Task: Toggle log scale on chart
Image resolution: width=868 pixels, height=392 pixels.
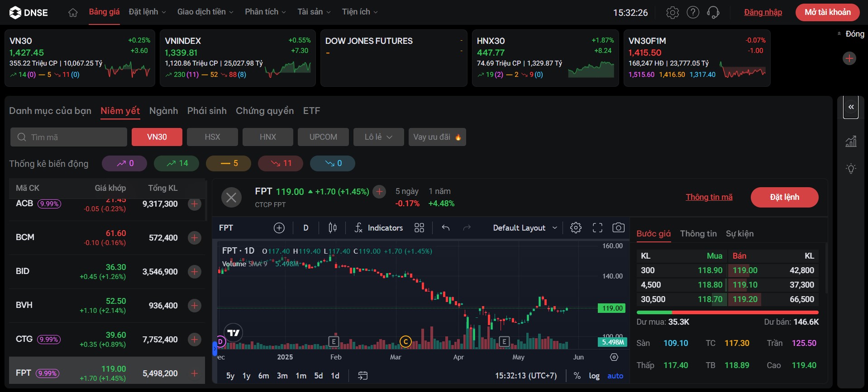Action: point(594,376)
